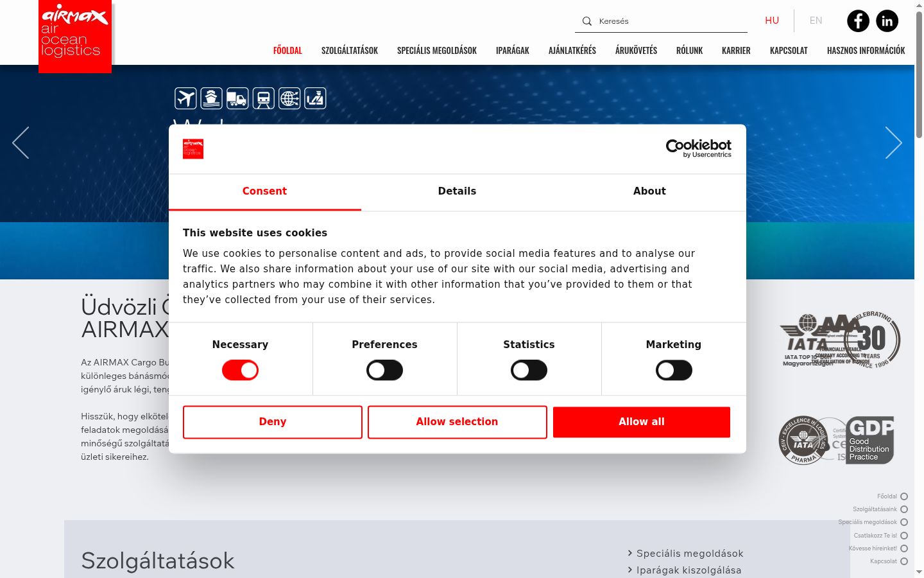Open the Facebook page icon
The height and width of the screenshot is (578, 924).
pyautogui.click(x=858, y=21)
